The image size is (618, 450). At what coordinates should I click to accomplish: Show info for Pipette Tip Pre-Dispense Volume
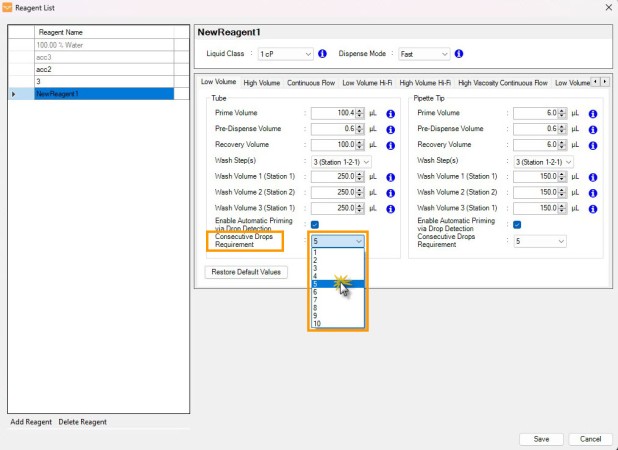click(592, 130)
